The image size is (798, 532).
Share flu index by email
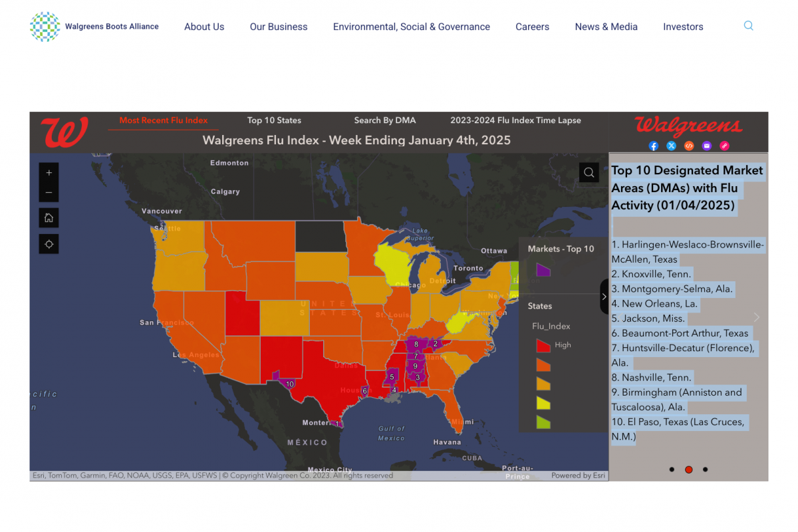(x=706, y=146)
